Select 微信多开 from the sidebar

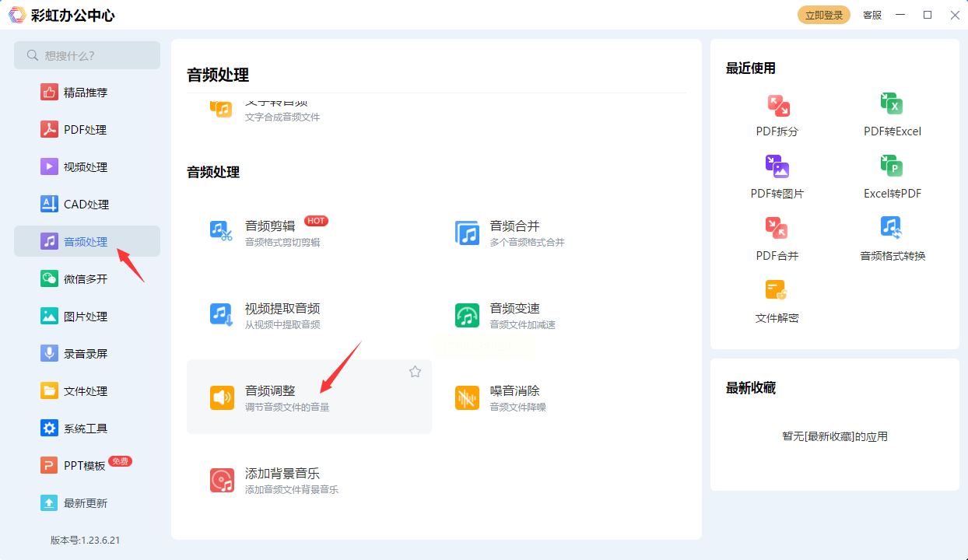[86, 279]
